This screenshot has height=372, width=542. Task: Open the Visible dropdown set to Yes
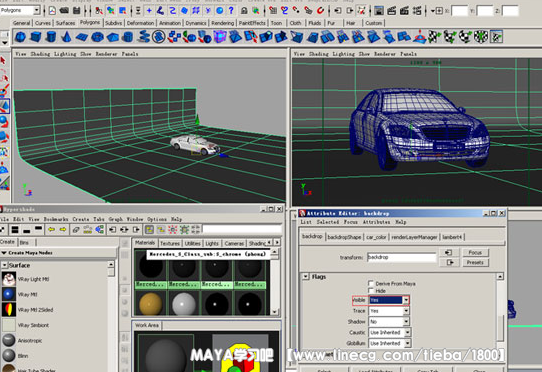point(389,300)
